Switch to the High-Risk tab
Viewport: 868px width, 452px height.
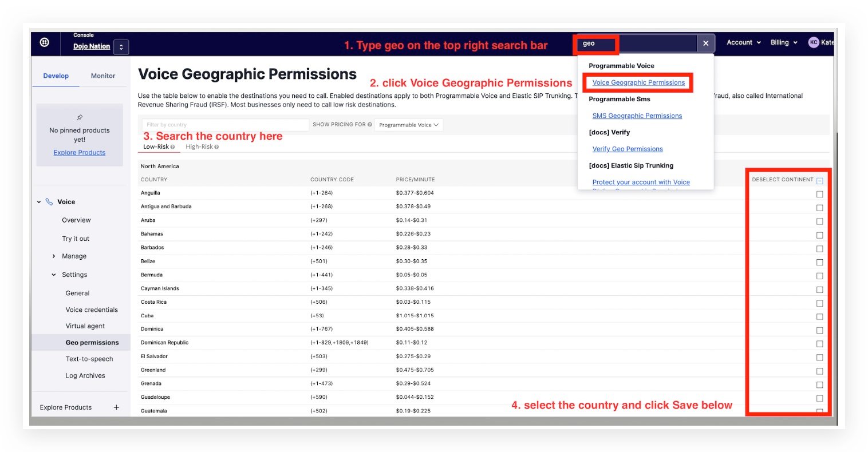tap(199, 147)
